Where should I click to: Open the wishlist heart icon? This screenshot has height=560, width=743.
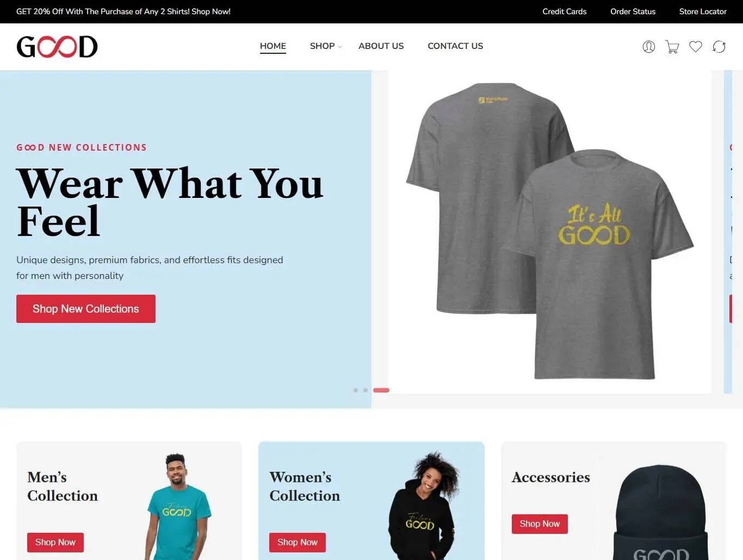point(696,47)
